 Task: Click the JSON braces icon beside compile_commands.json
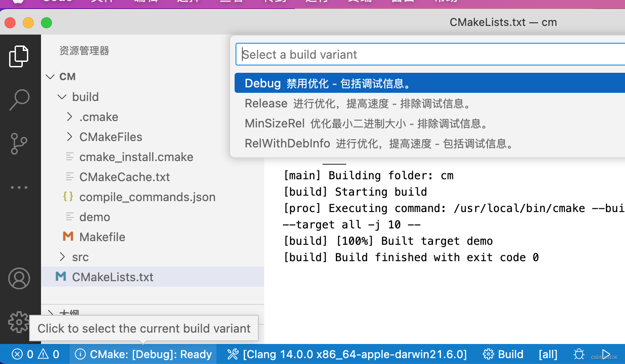68,197
